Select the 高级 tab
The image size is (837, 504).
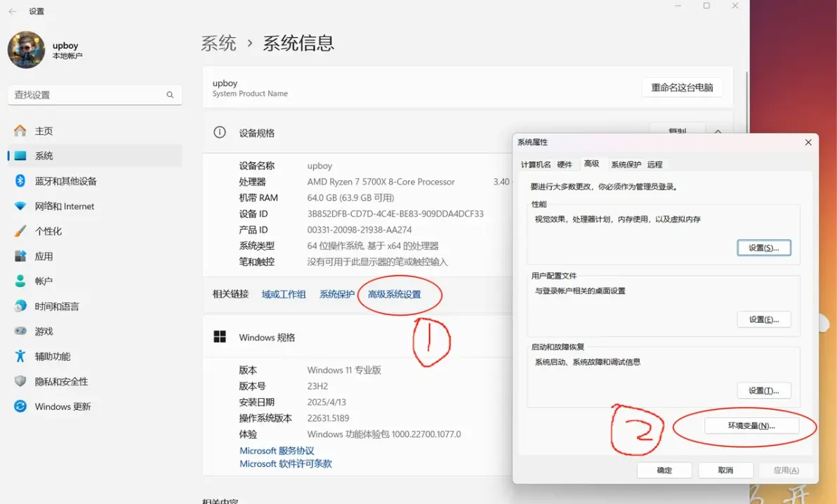click(x=591, y=164)
